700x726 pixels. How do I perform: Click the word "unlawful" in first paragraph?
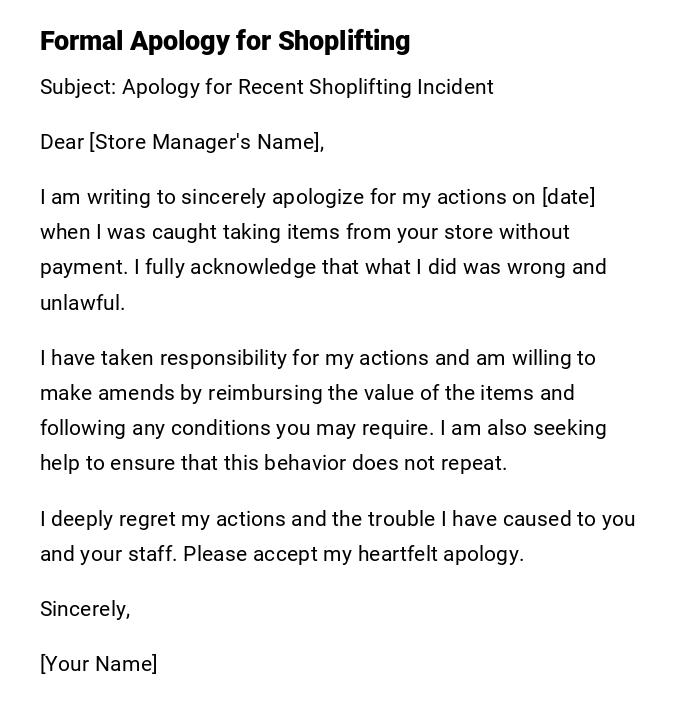[80, 303]
